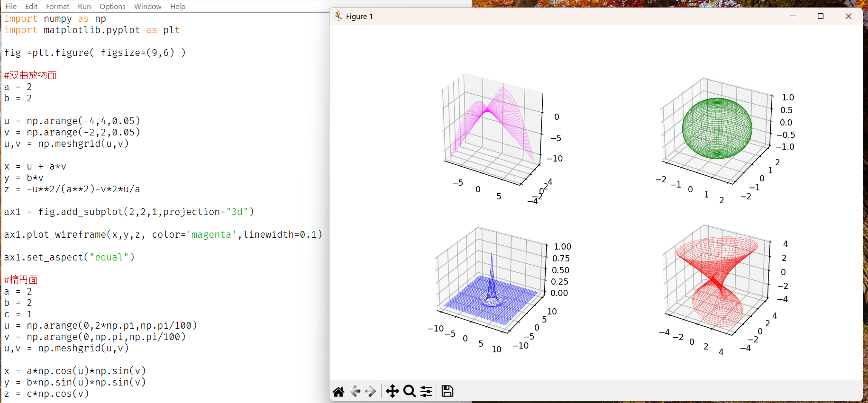
Task: Open the Window menu
Action: point(148,6)
